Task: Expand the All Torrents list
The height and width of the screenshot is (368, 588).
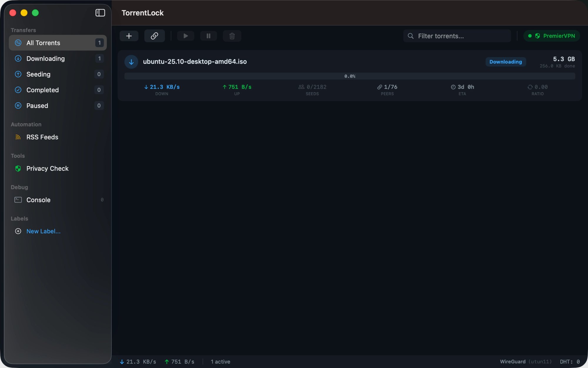Action: click(43, 43)
